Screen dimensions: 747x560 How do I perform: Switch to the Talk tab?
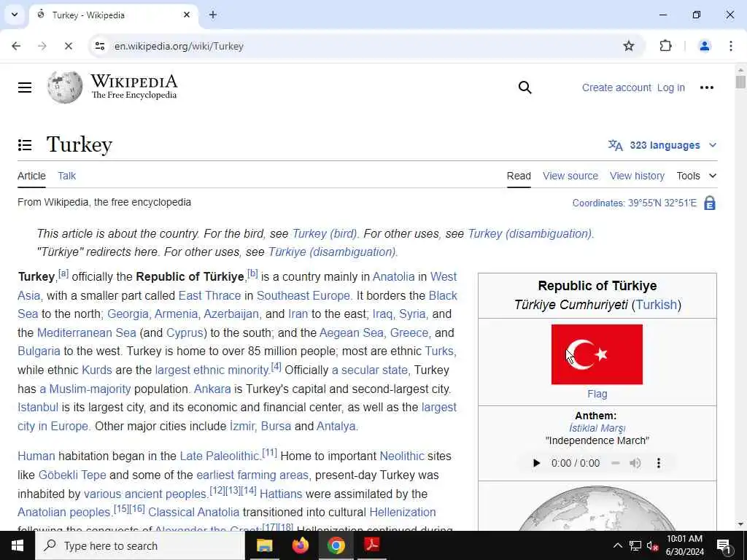66,176
